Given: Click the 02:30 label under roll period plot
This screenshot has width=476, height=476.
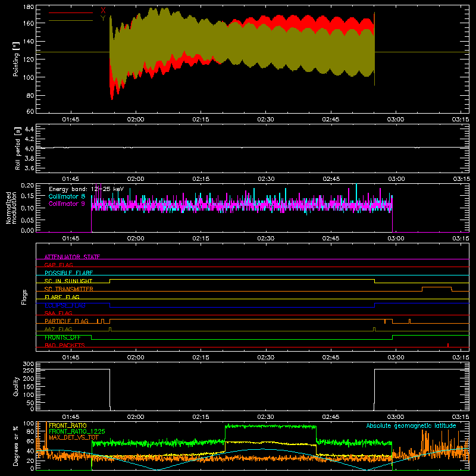Looking at the screenshot, I should pyautogui.click(x=266, y=179).
